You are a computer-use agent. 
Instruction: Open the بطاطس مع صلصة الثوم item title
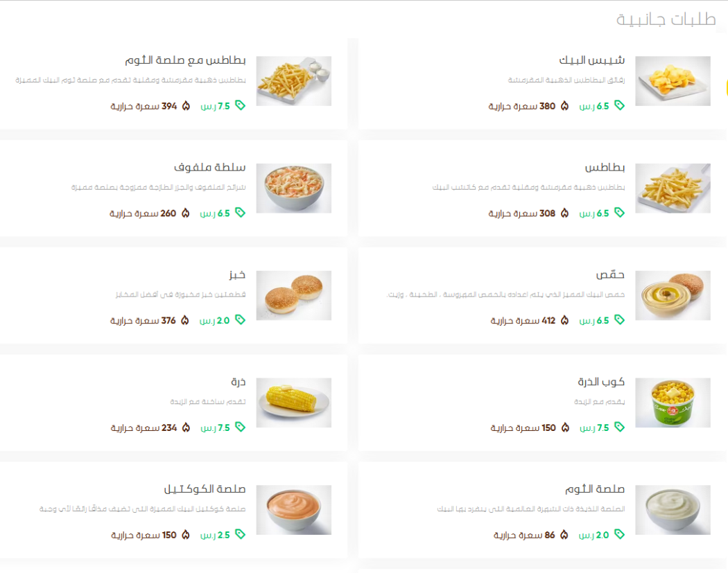tap(185, 60)
